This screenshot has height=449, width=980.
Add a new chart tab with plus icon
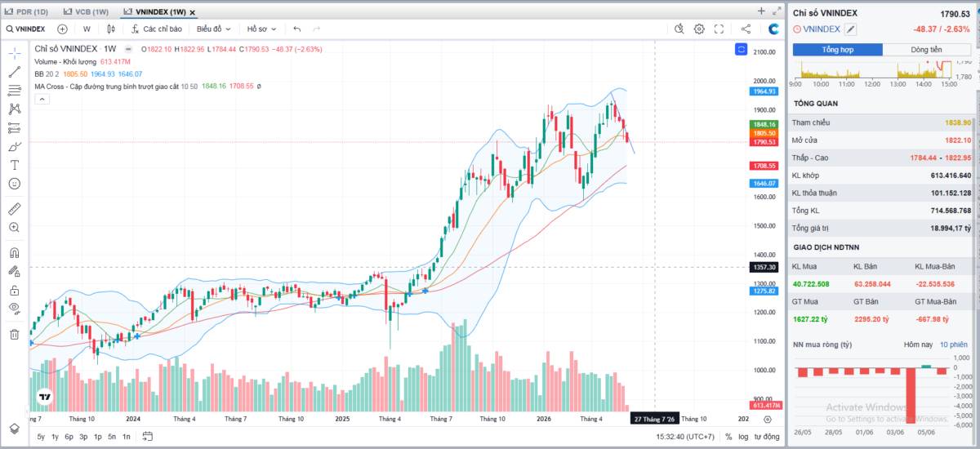(761, 11)
